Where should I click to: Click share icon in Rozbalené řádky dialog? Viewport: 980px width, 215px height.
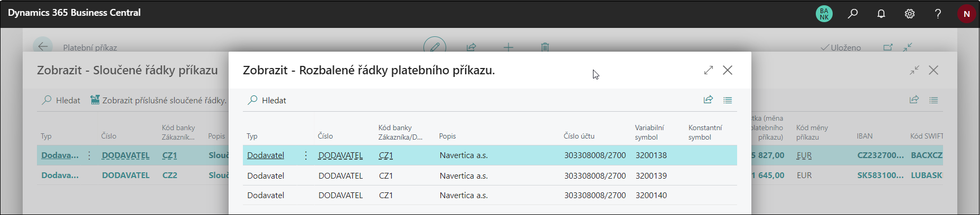pyautogui.click(x=708, y=100)
